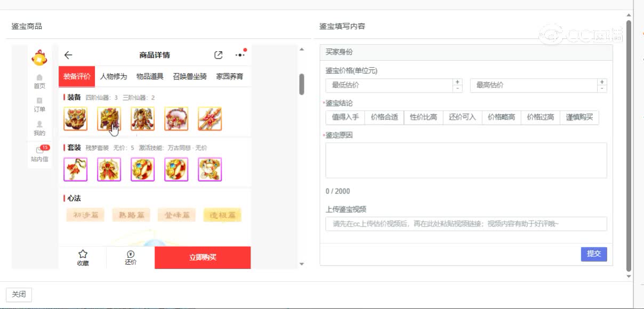
Task: Increase 最低估价 with the plus stepper
Action: [x=457, y=82]
